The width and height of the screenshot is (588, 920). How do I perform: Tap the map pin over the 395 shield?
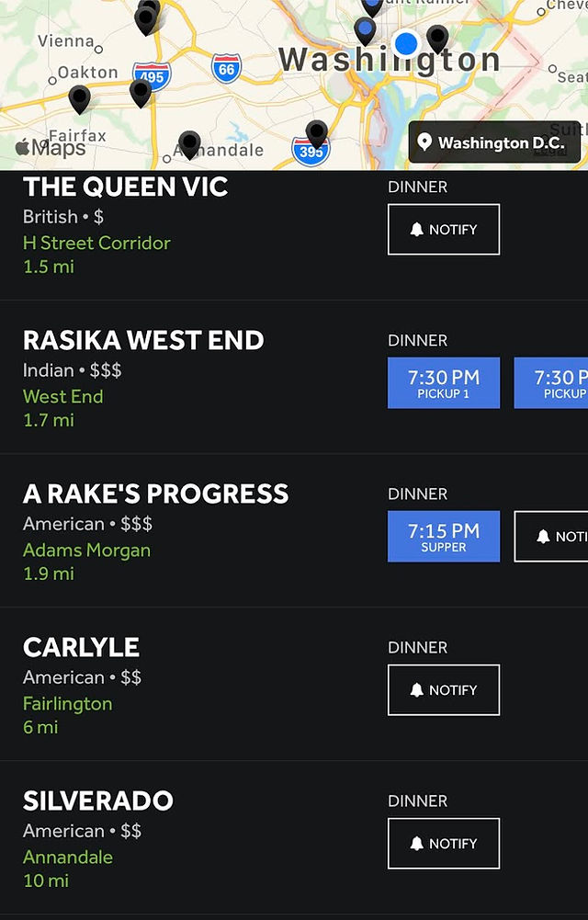click(x=317, y=132)
